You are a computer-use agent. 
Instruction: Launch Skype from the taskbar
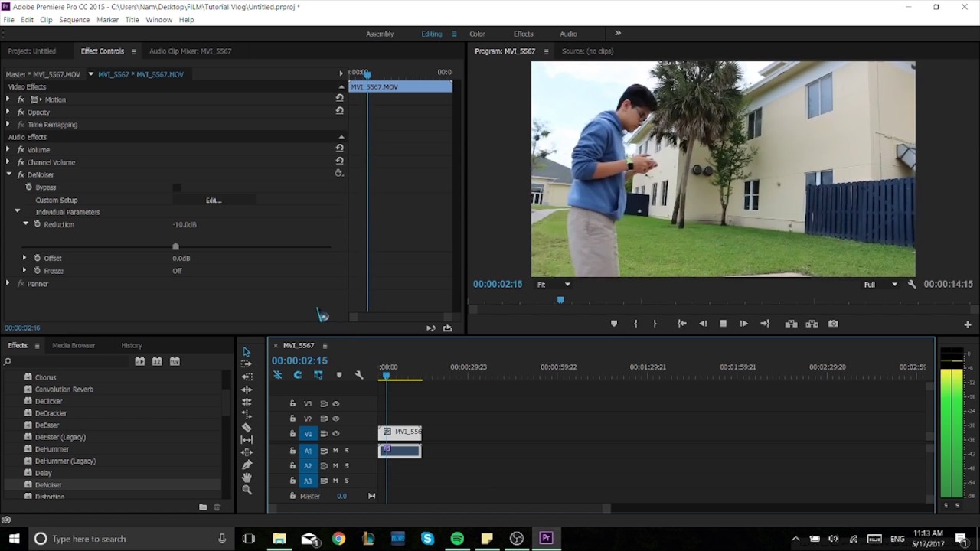pos(427,539)
